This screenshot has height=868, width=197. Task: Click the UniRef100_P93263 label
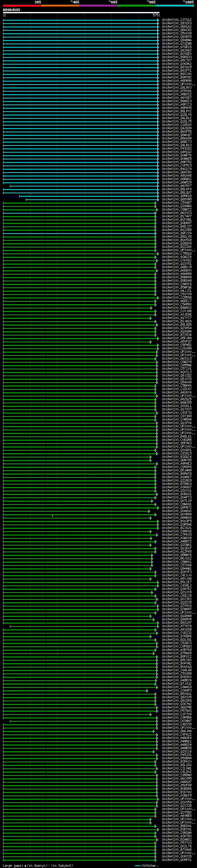point(176,148)
